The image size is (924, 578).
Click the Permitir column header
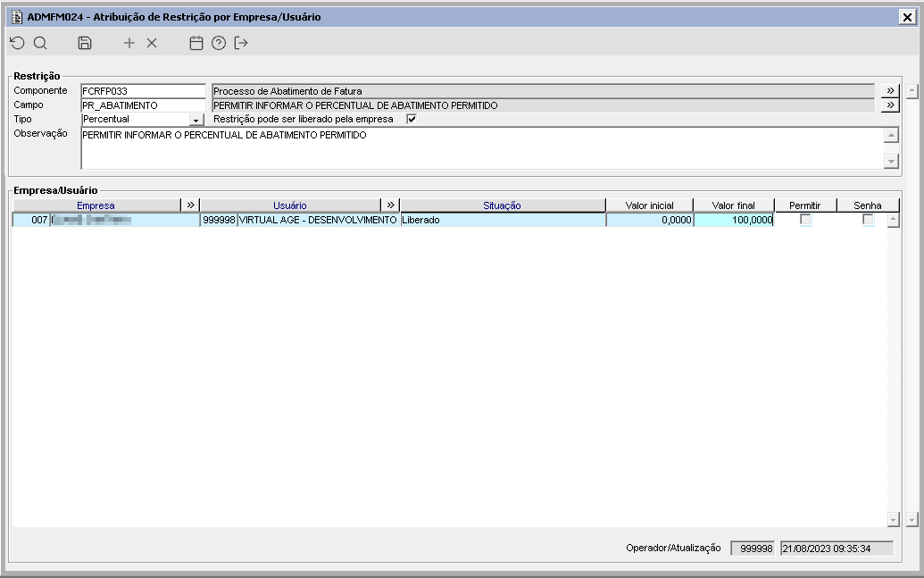click(805, 205)
